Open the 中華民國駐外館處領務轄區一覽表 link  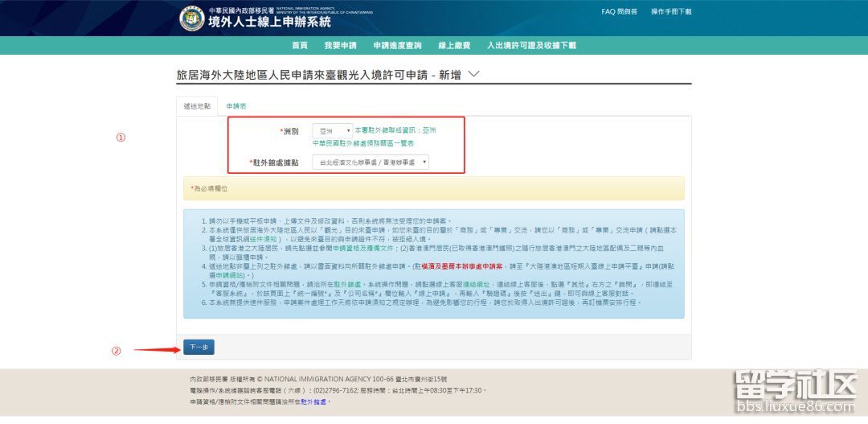tap(363, 143)
